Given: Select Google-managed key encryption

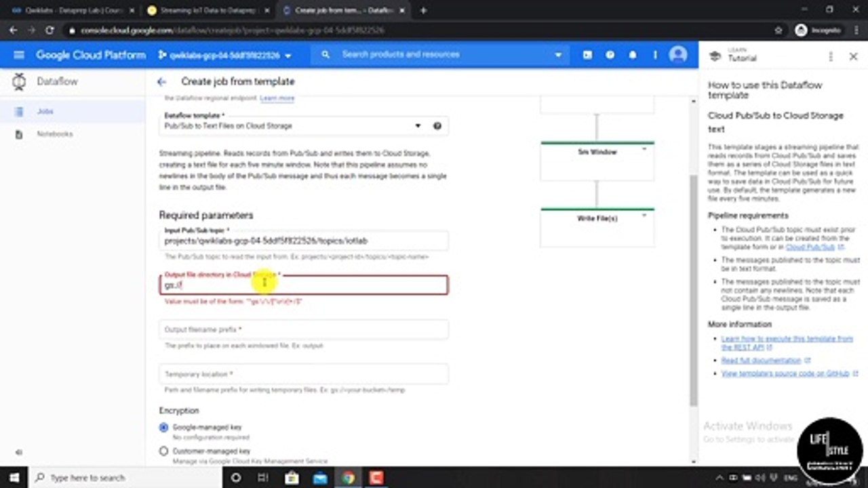Looking at the screenshot, I should tap(163, 428).
